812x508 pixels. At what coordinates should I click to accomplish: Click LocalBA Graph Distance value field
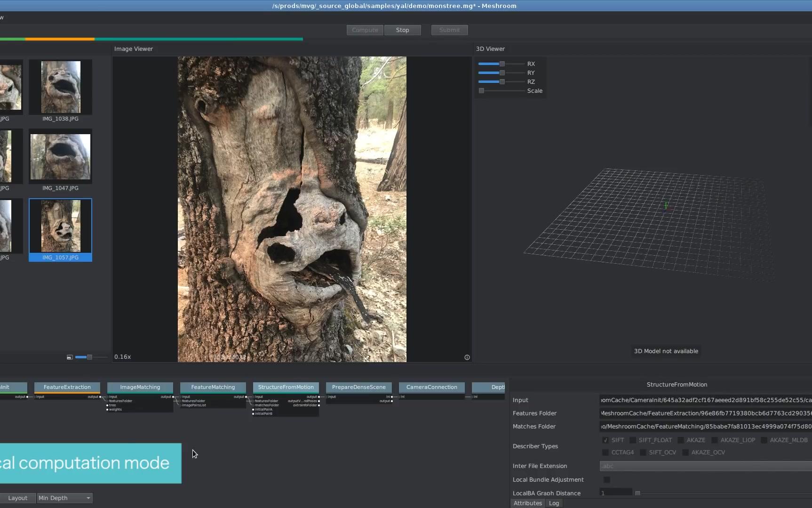[616, 493]
